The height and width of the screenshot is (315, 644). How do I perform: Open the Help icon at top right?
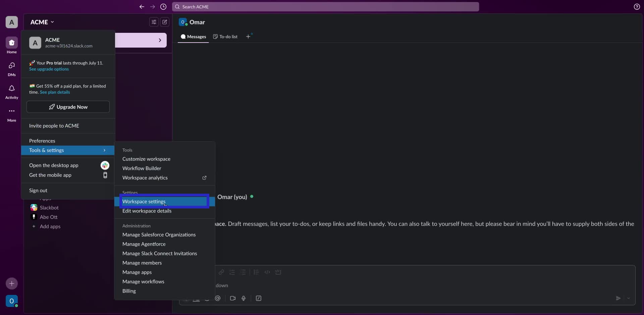click(x=637, y=7)
